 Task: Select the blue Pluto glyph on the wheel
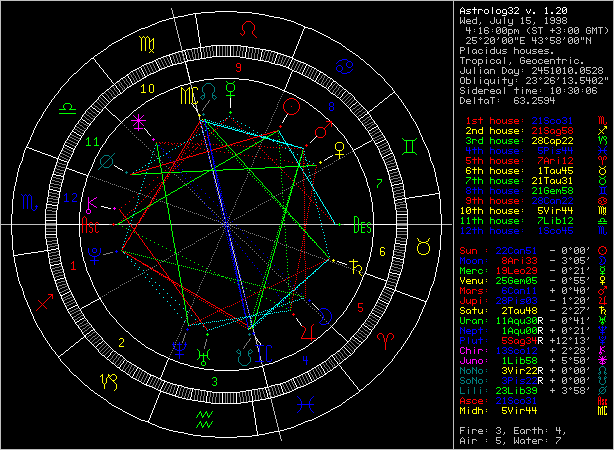click(95, 256)
